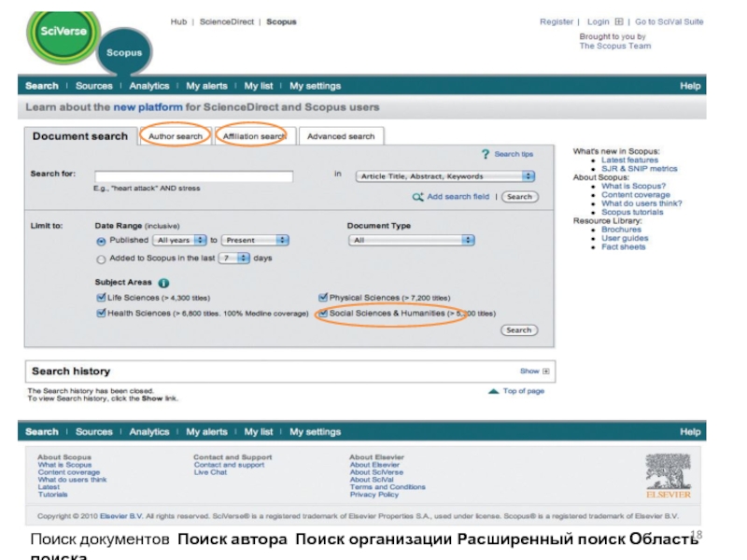Open My settings in the top navigation bar

pyautogui.click(x=316, y=86)
